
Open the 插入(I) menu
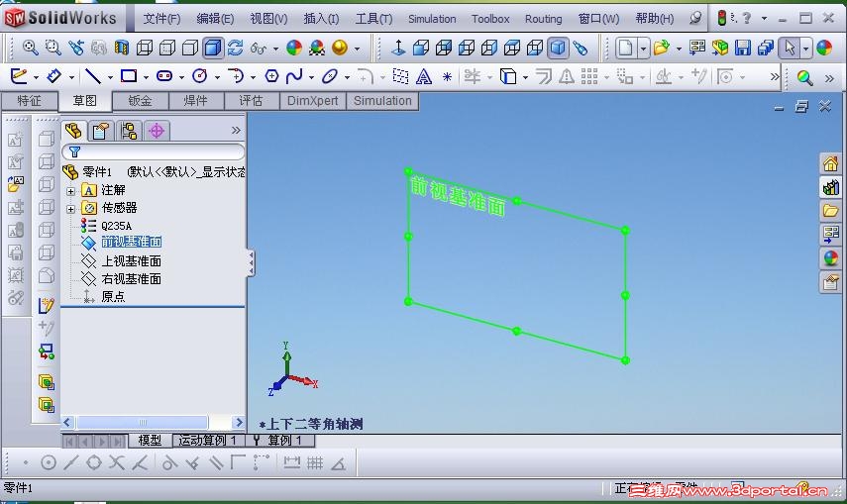321,19
